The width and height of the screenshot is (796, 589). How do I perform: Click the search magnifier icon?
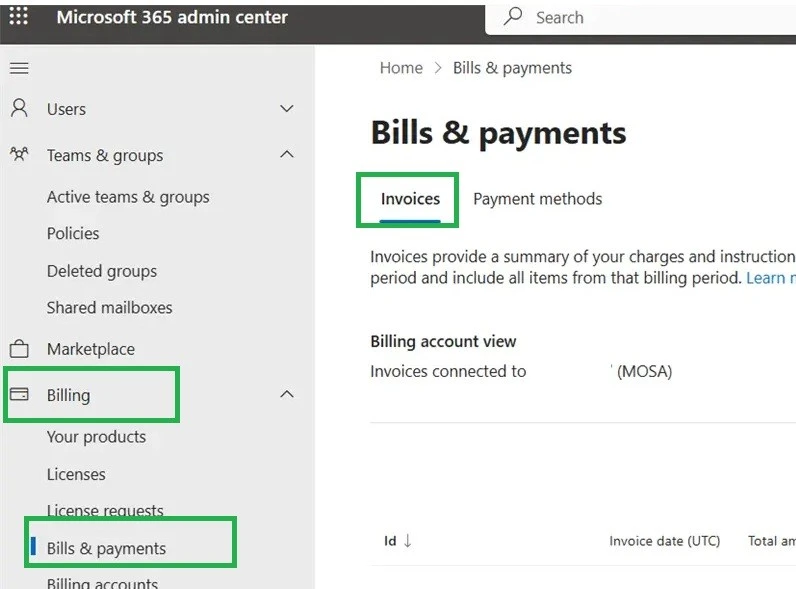513,17
